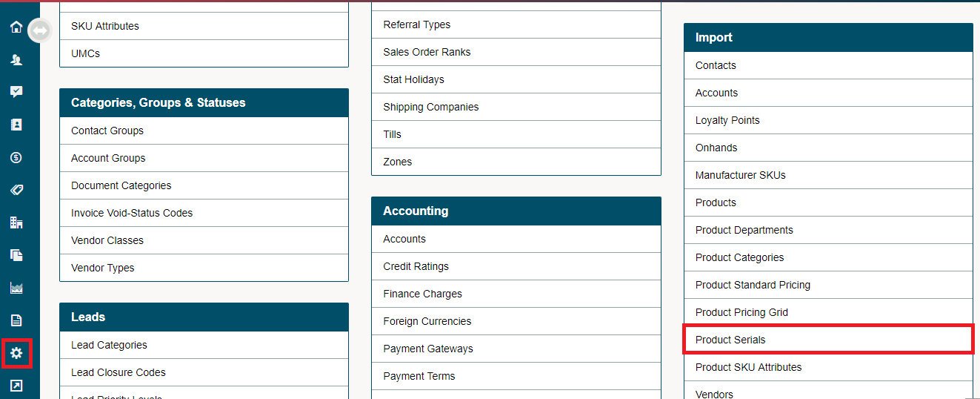980x399 pixels.
Task: Select Invoice Void-Status Codes
Action: pyautogui.click(x=204, y=213)
